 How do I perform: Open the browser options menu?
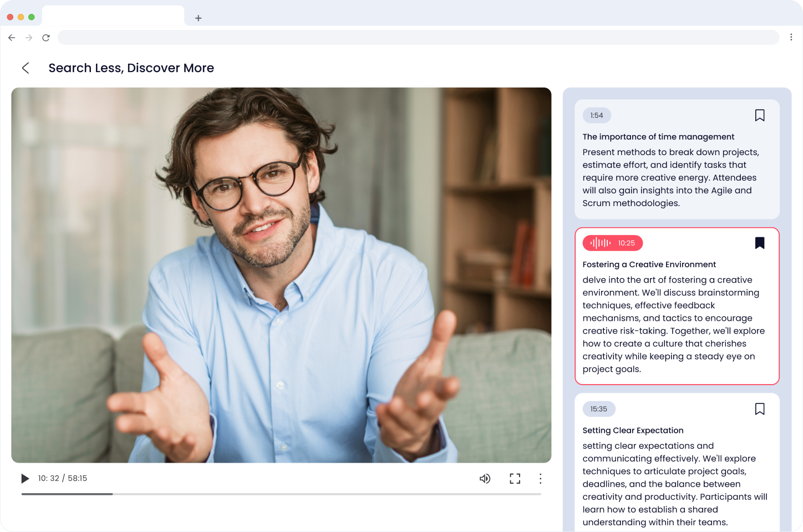[x=791, y=37]
